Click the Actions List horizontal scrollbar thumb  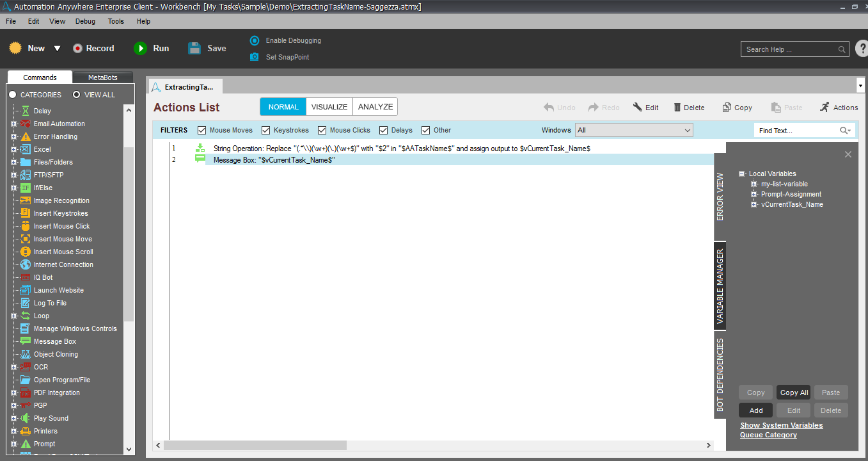click(x=255, y=445)
